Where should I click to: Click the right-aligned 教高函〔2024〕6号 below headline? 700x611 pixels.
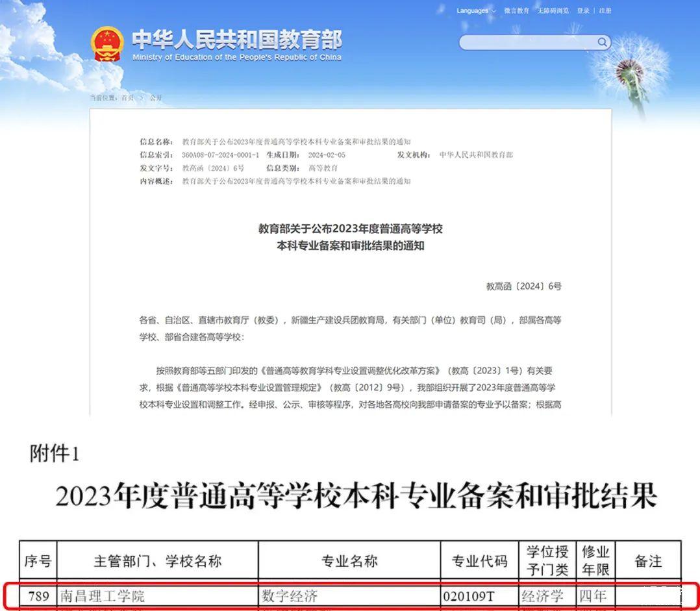(523, 286)
